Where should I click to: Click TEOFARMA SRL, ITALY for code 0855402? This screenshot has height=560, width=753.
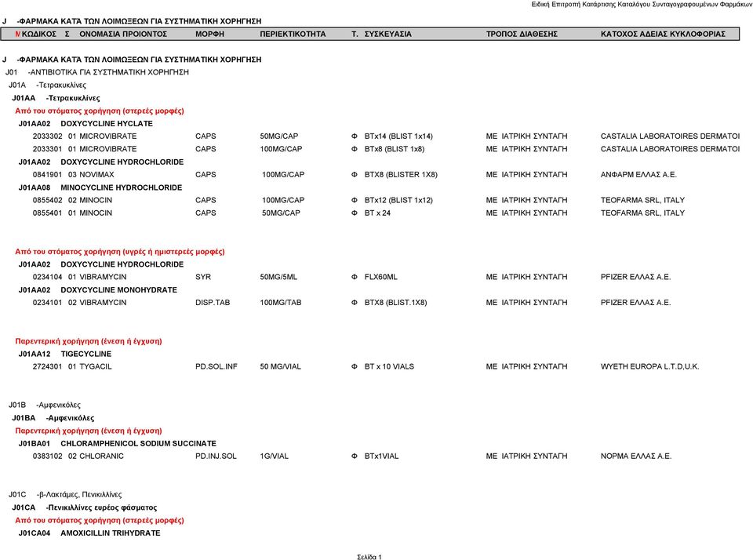coord(642,200)
